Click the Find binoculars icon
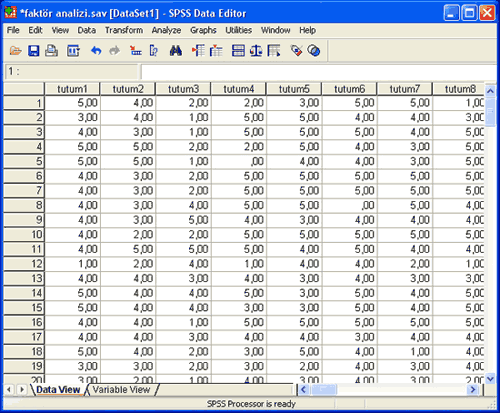Viewport: 500px width, 413px height. click(x=176, y=51)
